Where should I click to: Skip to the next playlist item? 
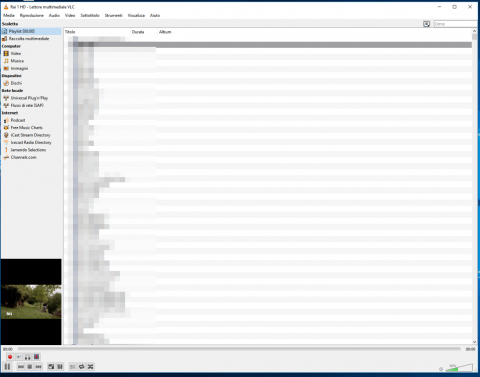39,367
